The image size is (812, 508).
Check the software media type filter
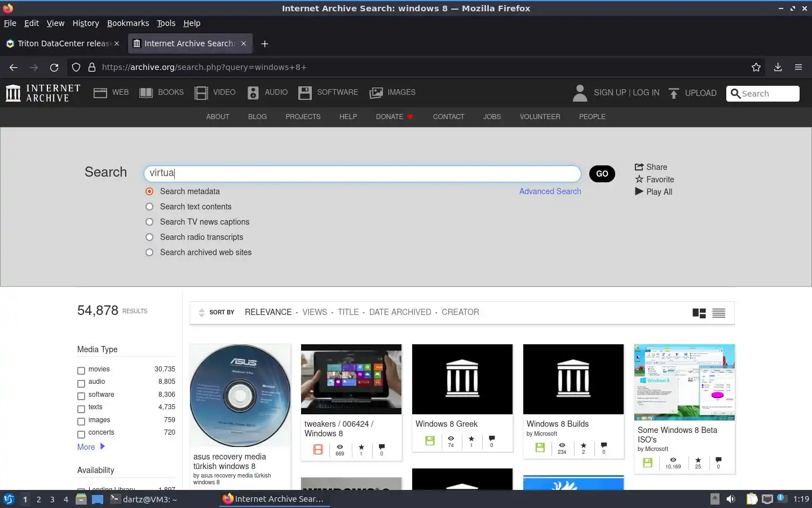click(81, 396)
